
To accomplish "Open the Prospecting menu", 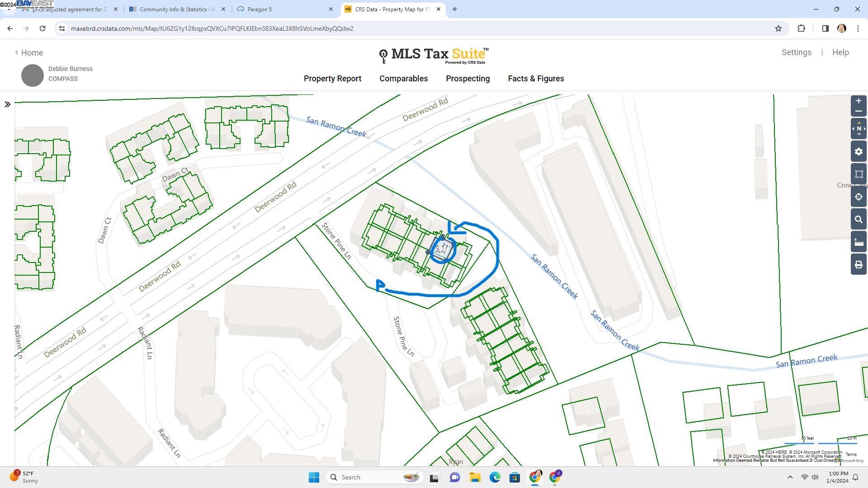I will coord(467,79).
